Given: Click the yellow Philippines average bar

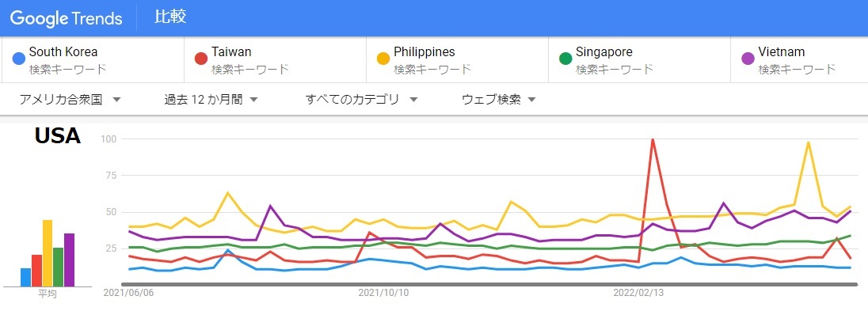Looking at the screenshot, I should (x=48, y=253).
